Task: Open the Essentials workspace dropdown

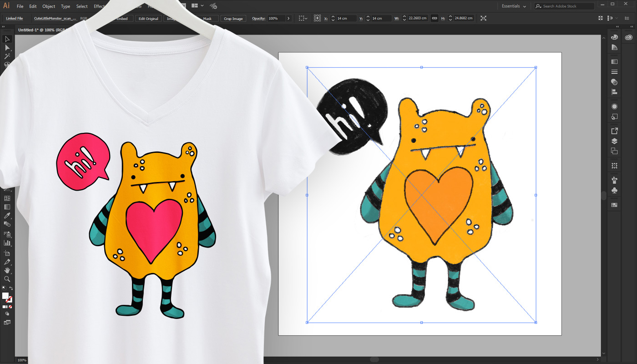Action: 514,6
